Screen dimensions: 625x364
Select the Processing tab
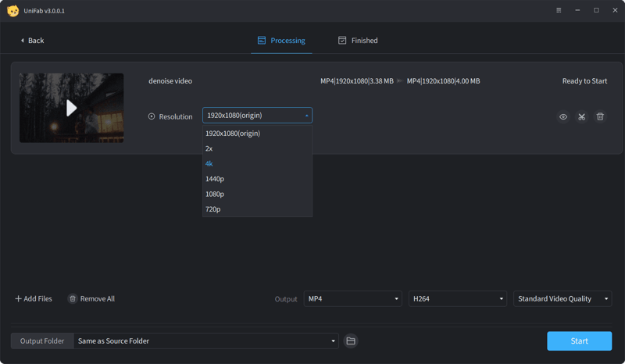[x=281, y=41]
